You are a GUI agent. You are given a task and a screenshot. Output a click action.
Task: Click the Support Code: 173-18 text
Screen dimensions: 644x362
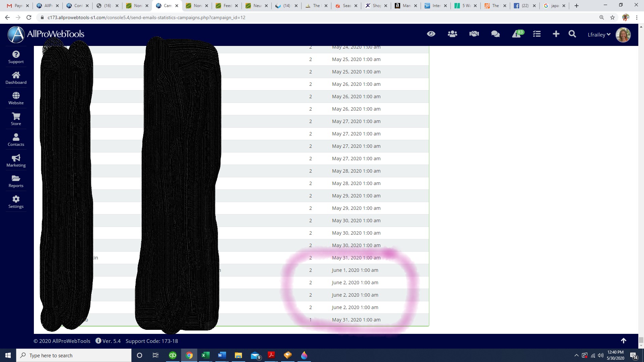coord(152,341)
